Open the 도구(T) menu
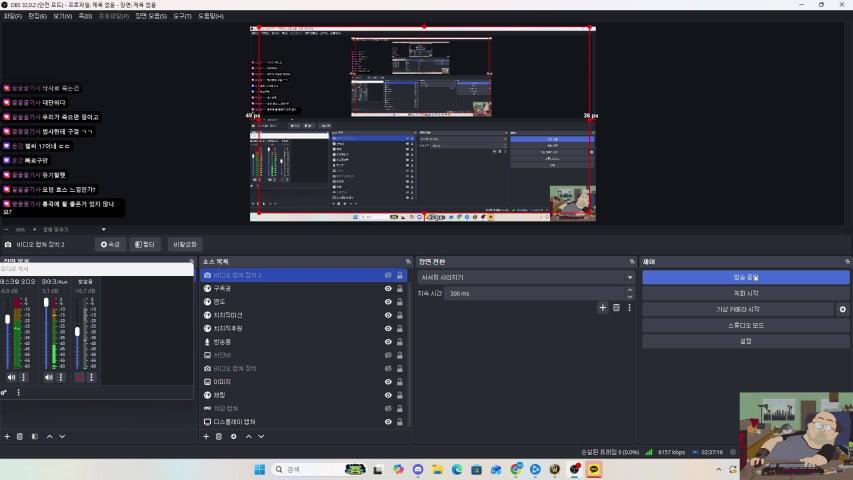853x480 pixels. tap(182, 16)
